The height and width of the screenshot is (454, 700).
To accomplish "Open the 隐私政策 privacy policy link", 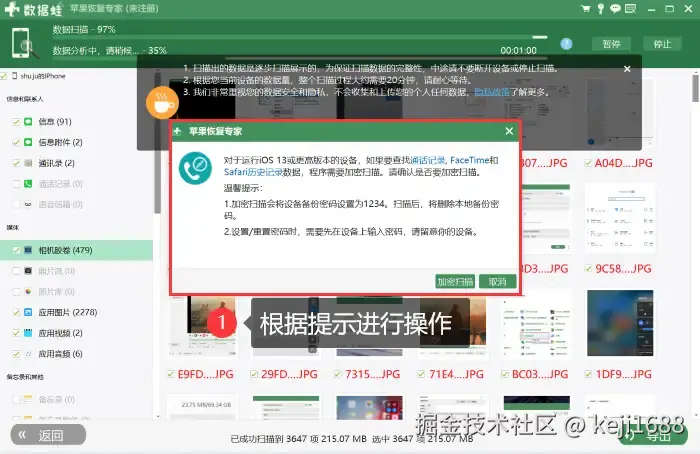I will pos(492,92).
